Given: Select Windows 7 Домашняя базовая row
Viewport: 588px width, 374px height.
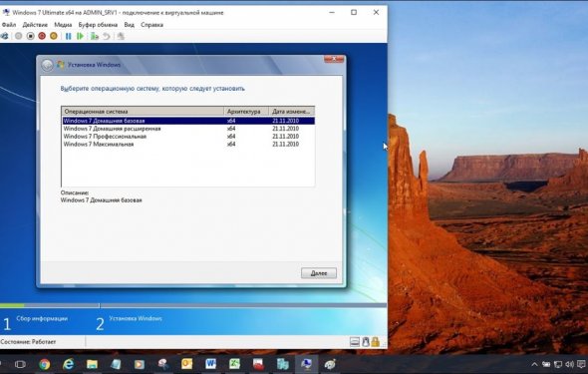Looking at the screenshot, I should click(188, 121).
